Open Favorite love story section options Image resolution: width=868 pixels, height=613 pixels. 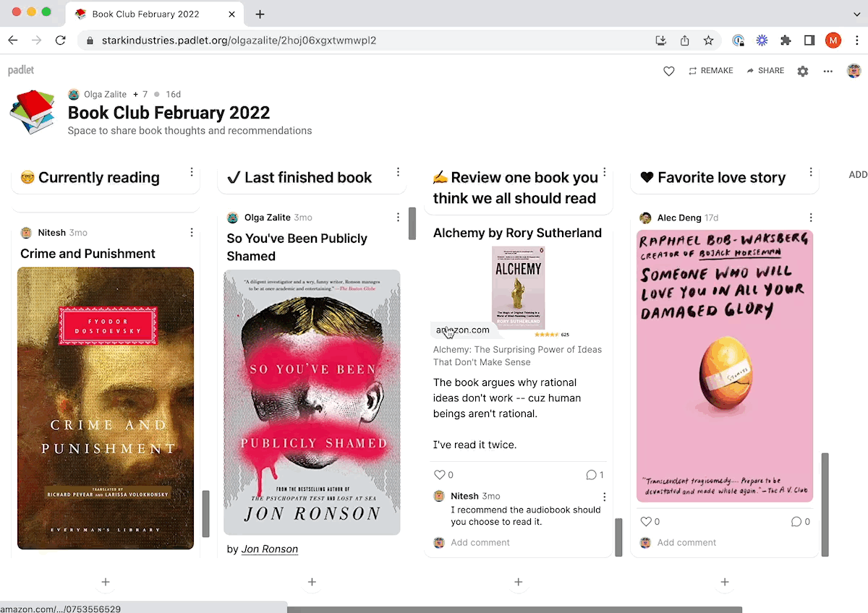click(x=811, y=172)
